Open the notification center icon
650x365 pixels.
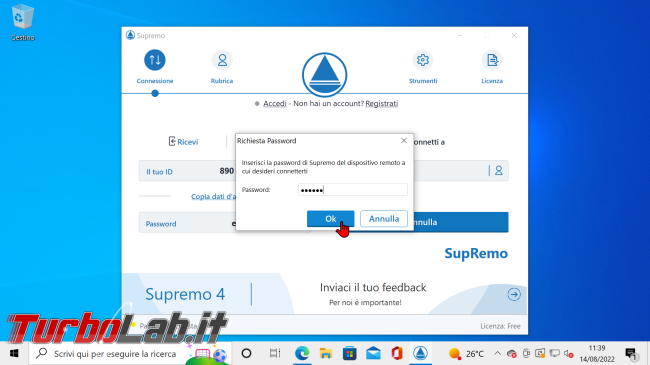pos(631,353)
